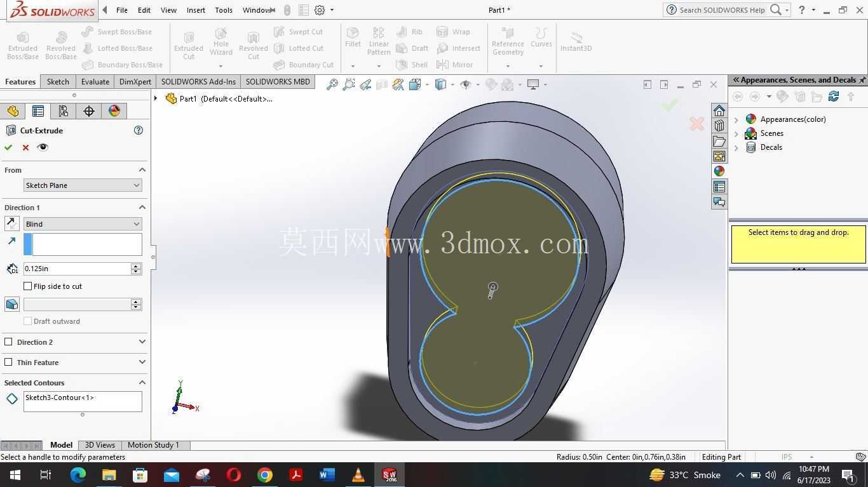The image size is (868, 487).
Task: Click the Options gear icon
Action: coord(320,10)
